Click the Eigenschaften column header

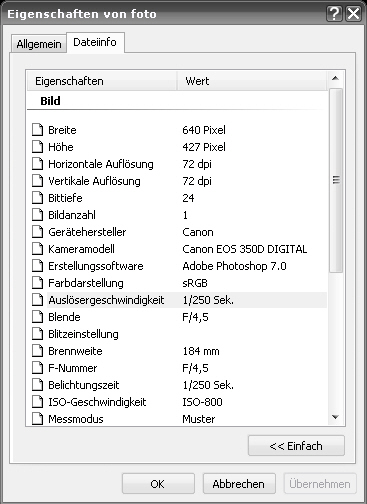click(x=101, y=81)
